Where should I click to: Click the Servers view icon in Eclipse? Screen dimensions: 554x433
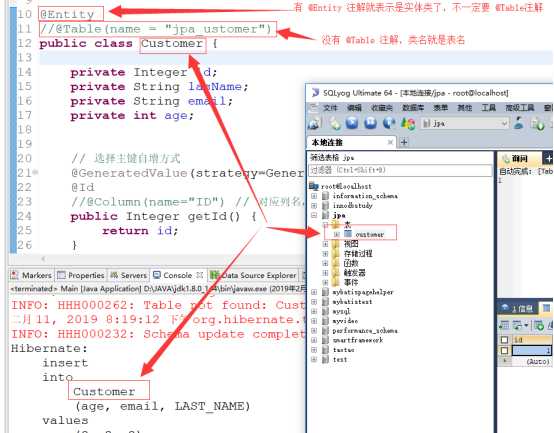(114, 275)
